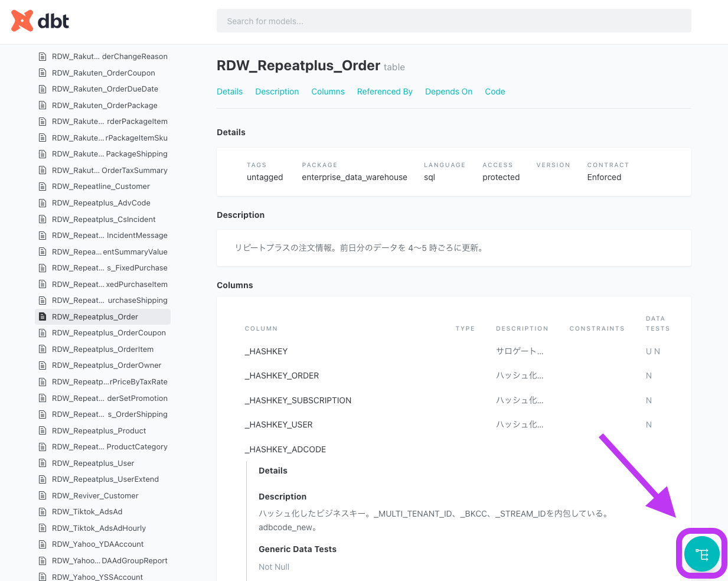Click file icon next to RDW_Yahoo_YDAAccount
This screenshot has height=581, width=728.
click(43, 544)
